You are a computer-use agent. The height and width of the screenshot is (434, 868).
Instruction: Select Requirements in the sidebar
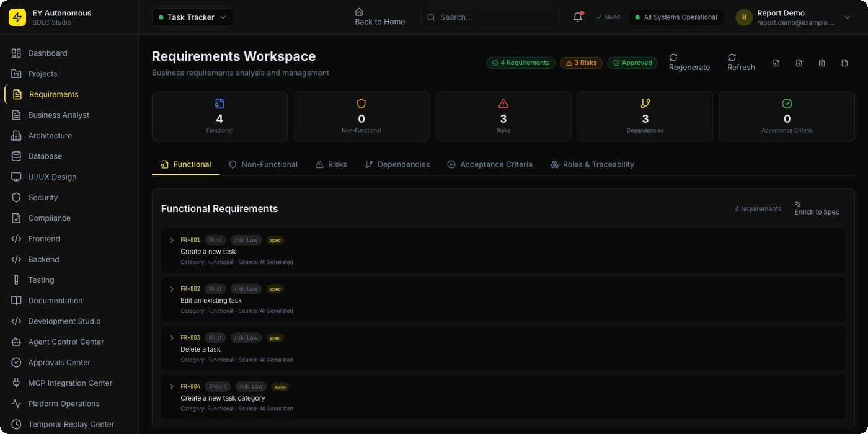click(69, 94)
